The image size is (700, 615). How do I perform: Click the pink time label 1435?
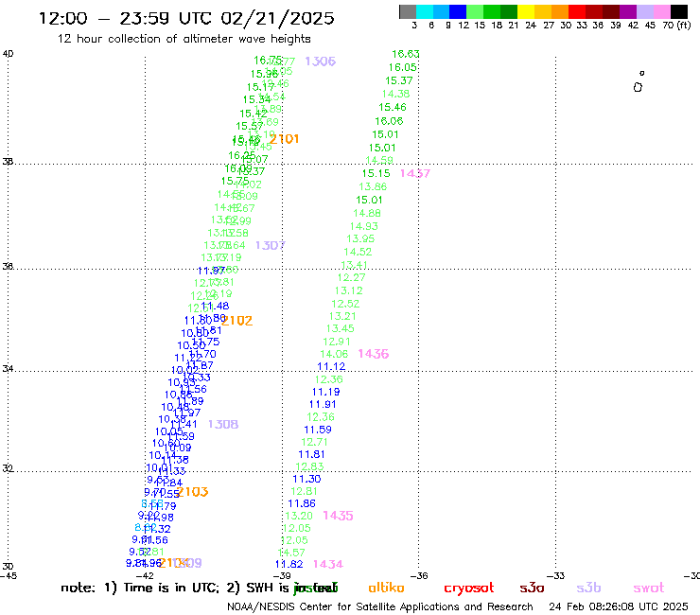pos(338,516)
